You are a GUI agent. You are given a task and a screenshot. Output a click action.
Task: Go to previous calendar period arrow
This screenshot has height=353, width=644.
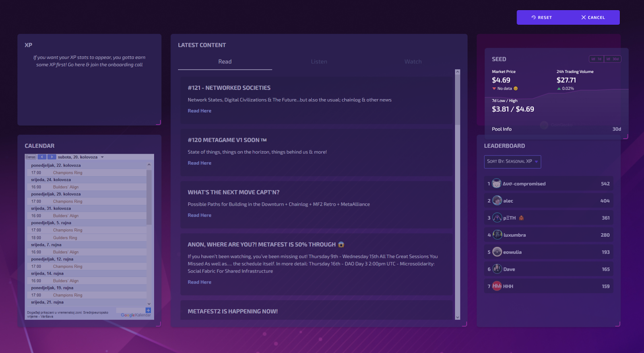pos(42,157)
